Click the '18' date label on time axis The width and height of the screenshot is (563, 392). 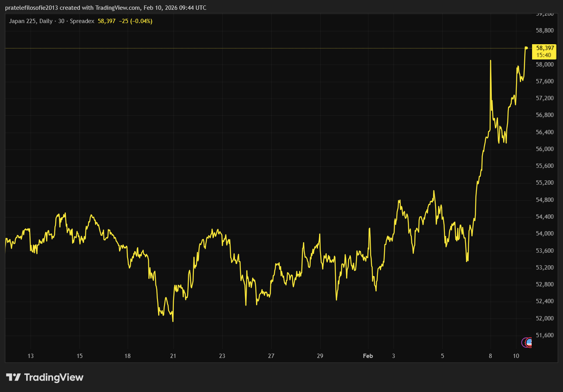click(128, 356)
